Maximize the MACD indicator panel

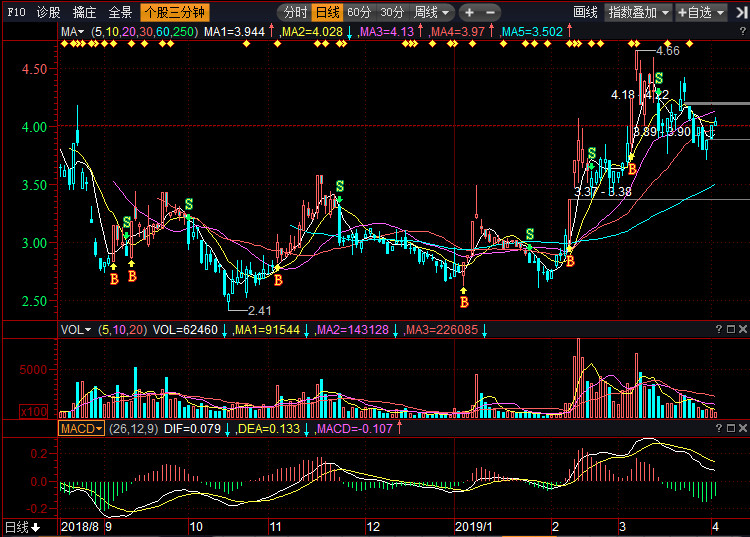point(729,428)
